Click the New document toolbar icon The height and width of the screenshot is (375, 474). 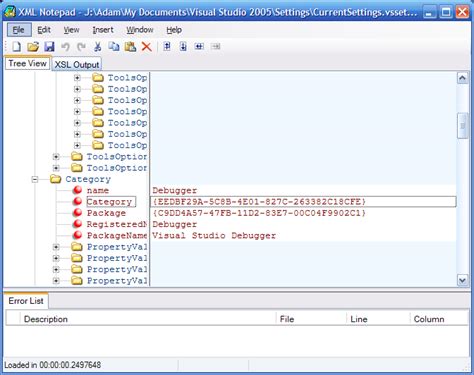click(16, 47)
